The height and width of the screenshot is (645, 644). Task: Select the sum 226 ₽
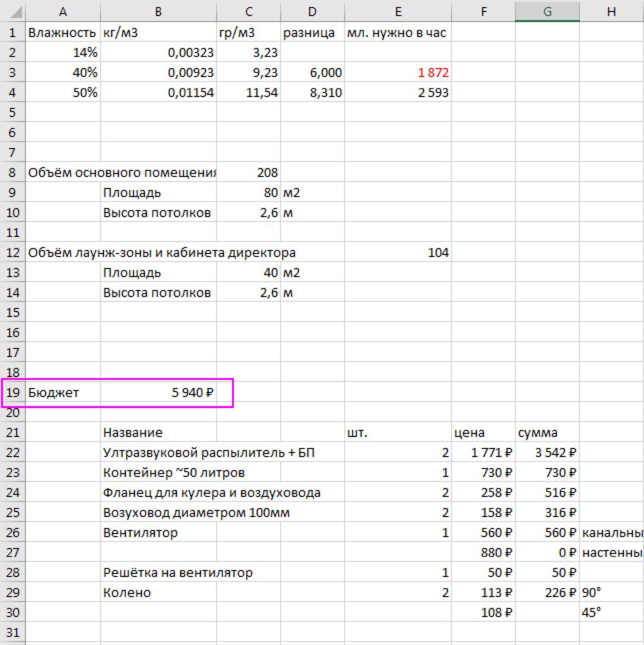(x=547, y=593)
